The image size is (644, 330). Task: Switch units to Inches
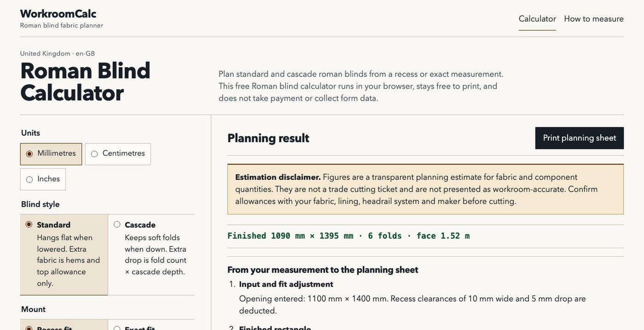[x=43, y=179]
